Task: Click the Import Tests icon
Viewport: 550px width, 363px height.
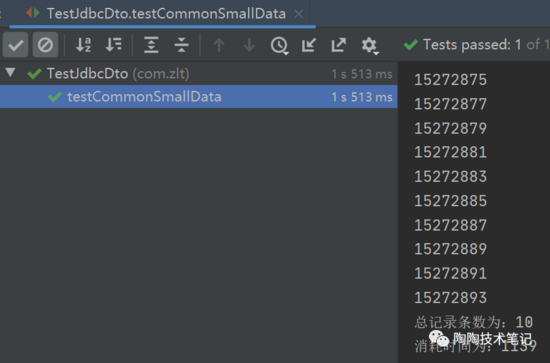Action: pos(309,45)
